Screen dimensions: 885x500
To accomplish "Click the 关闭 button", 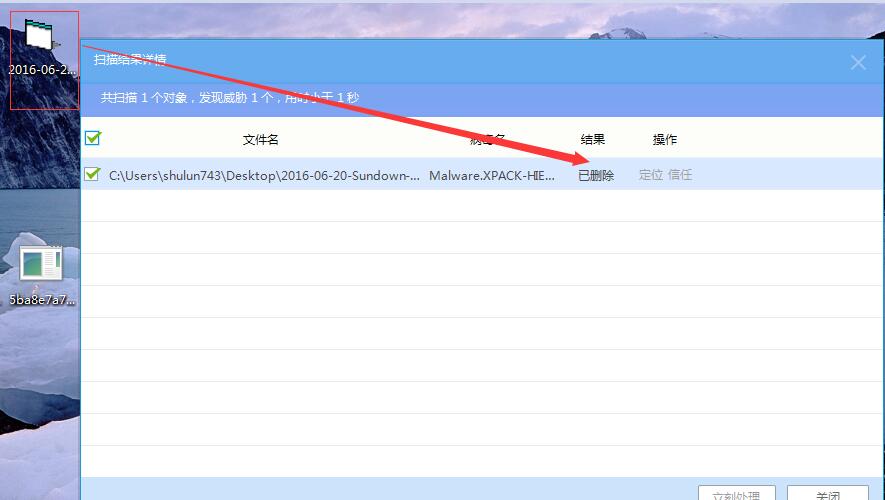I will (827, 493).
